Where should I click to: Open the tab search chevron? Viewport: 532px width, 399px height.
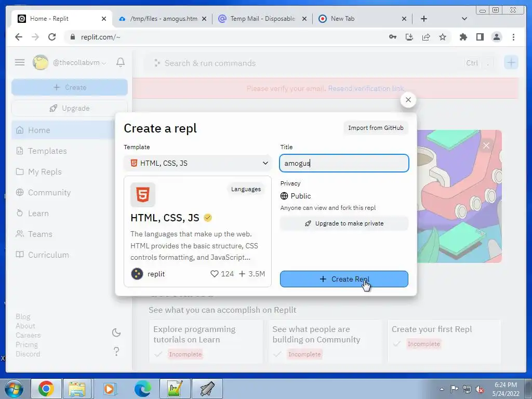pos(464,19)
